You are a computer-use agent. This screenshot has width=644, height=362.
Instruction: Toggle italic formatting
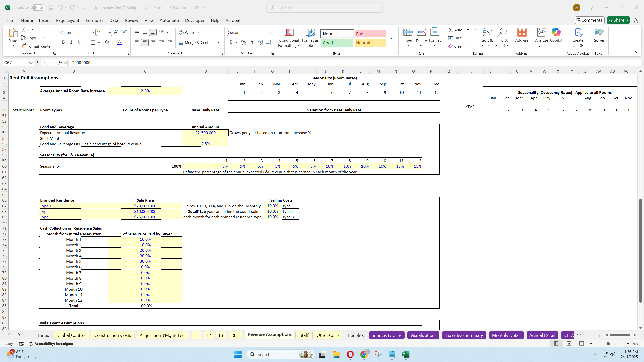[71, 42]
